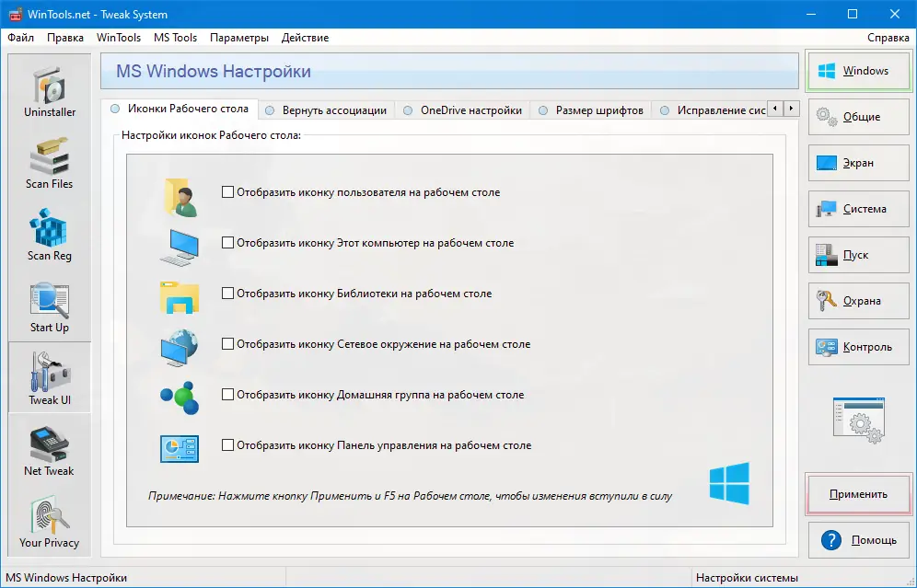Open the Охрана settings section
917x588 pixels.
pos(858,301)
